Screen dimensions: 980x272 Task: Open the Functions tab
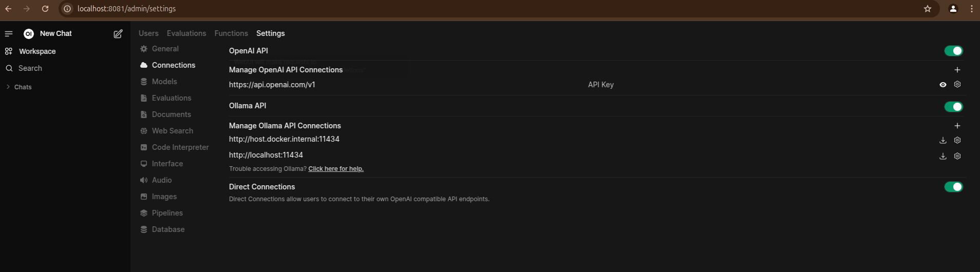(x=231, y=33)
